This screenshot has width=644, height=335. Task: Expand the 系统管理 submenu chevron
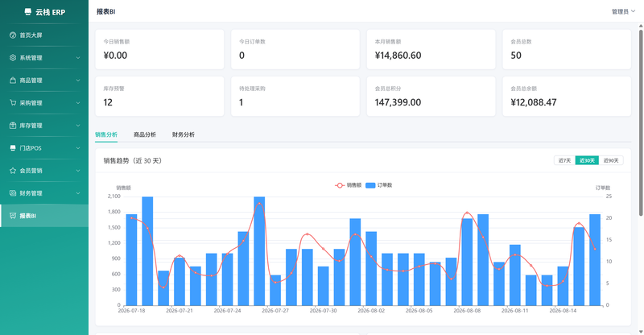tap(78, 58)
